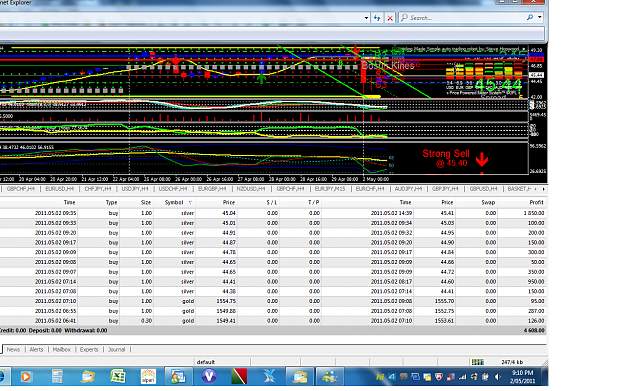Viewport: 625px width, 391px height.
Task: Click the connection status bars icon
Action: click(478, 362)
